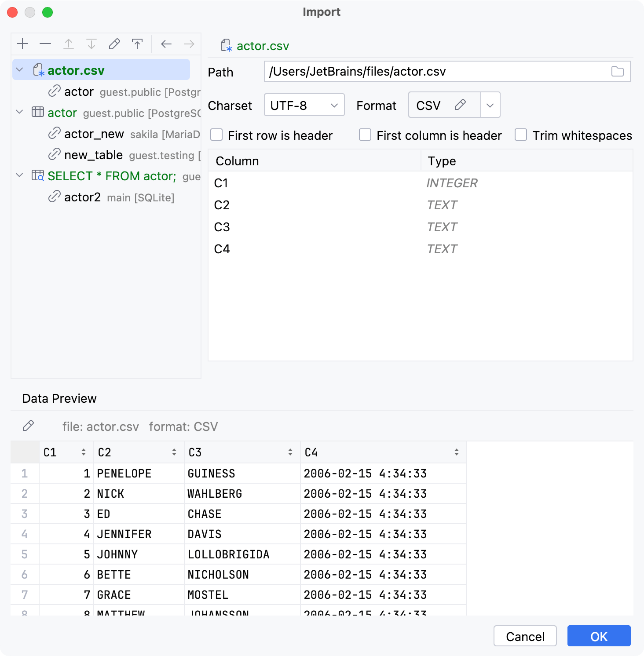644x656 pixels.
Task: Click the CSV format edit pencil icon
Action: (461, 105)
